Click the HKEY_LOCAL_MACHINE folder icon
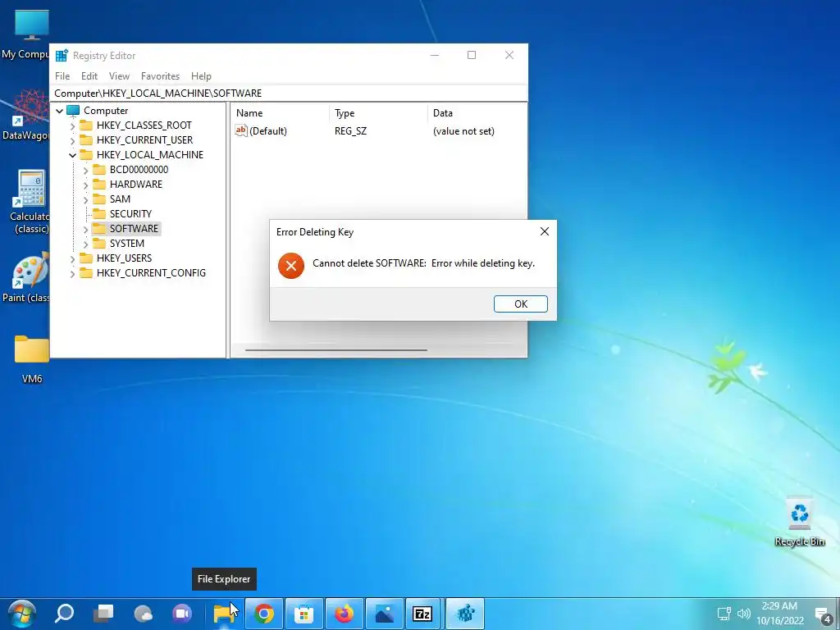840x630 pixels. [85, 155]
